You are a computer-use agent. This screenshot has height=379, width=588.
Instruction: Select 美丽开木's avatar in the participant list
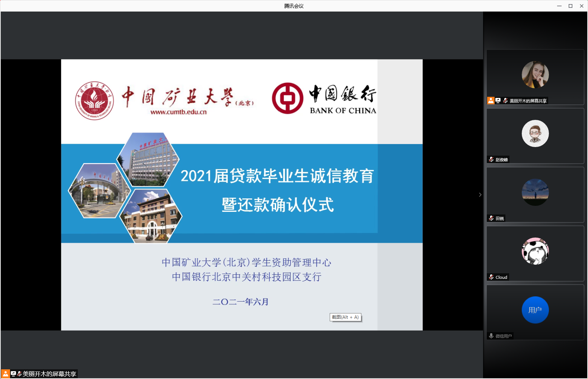click(535, 75)
